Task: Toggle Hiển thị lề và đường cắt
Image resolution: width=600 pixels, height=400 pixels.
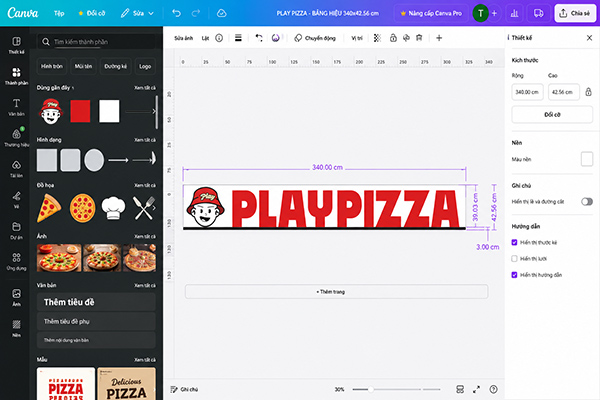Action: [x=587, y=201]
